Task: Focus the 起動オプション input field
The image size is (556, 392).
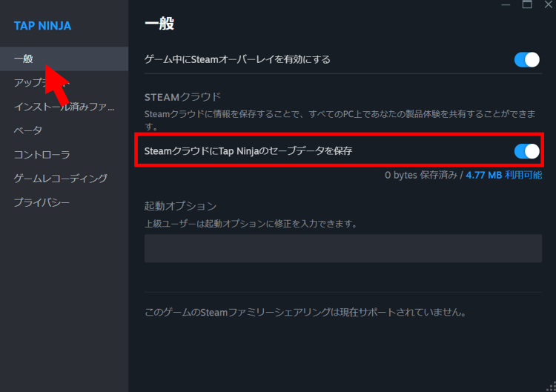Action: 343,248
